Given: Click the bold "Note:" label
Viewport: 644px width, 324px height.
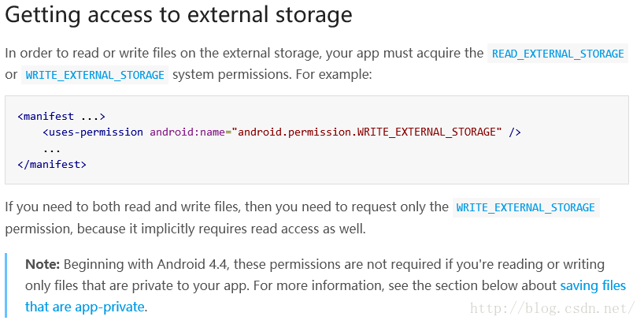Looking at the screenshot, I should 43,264.
